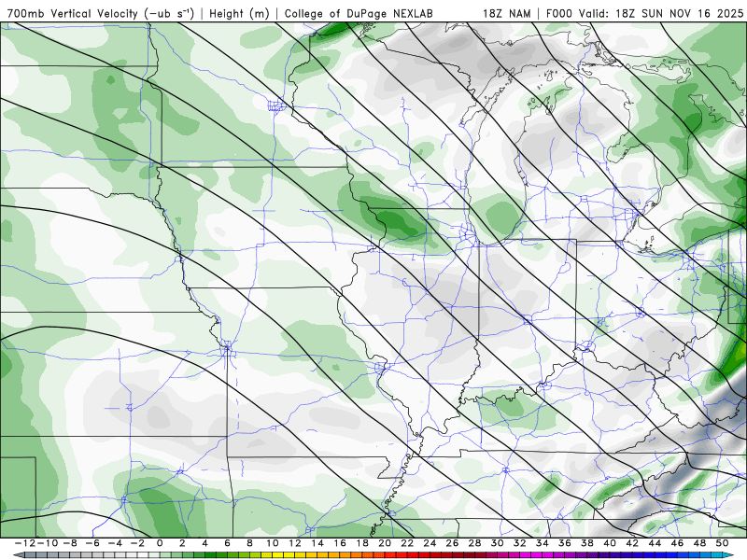Click the 6 tick label on color scale
The width and height of the screenshot is (747, 560).
click(x=227, y=543)
